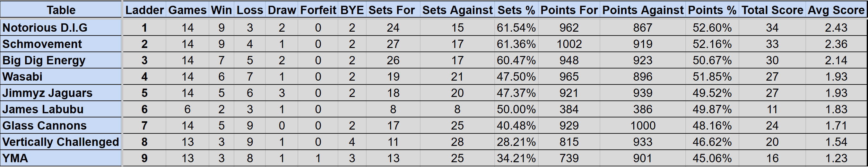This screenshot has width=868, height=167.
Task: Select the Forfeit column header
Action: 318,10
